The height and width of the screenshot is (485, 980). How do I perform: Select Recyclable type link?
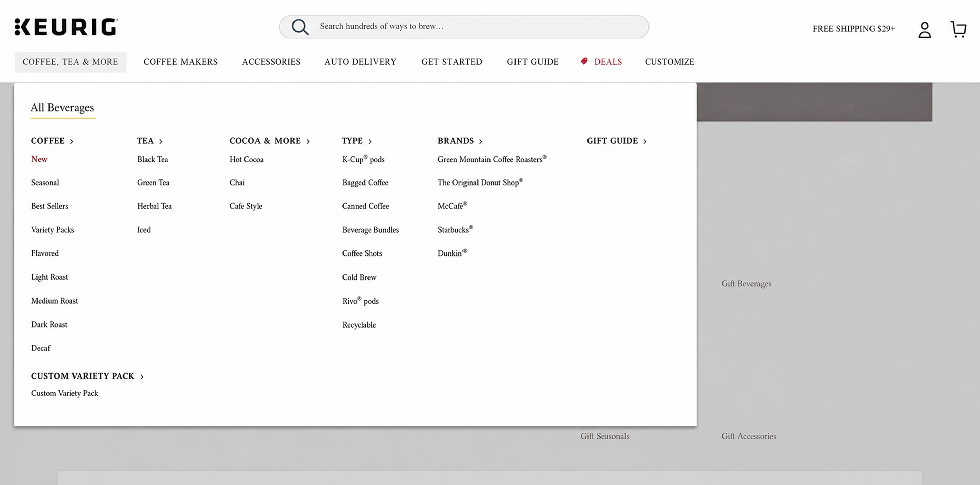[x=359, y=325]
